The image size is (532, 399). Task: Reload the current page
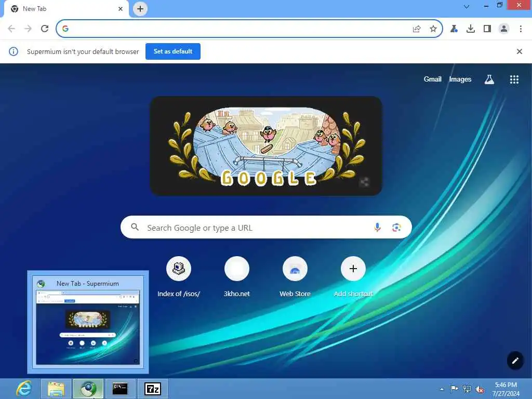click(45, 29)
